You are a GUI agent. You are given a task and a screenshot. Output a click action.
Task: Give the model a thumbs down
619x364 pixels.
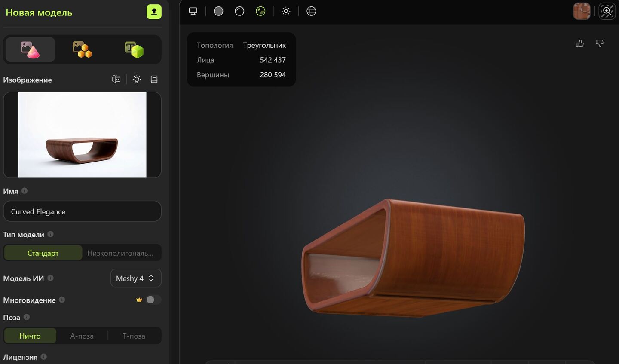click(600, 43)
